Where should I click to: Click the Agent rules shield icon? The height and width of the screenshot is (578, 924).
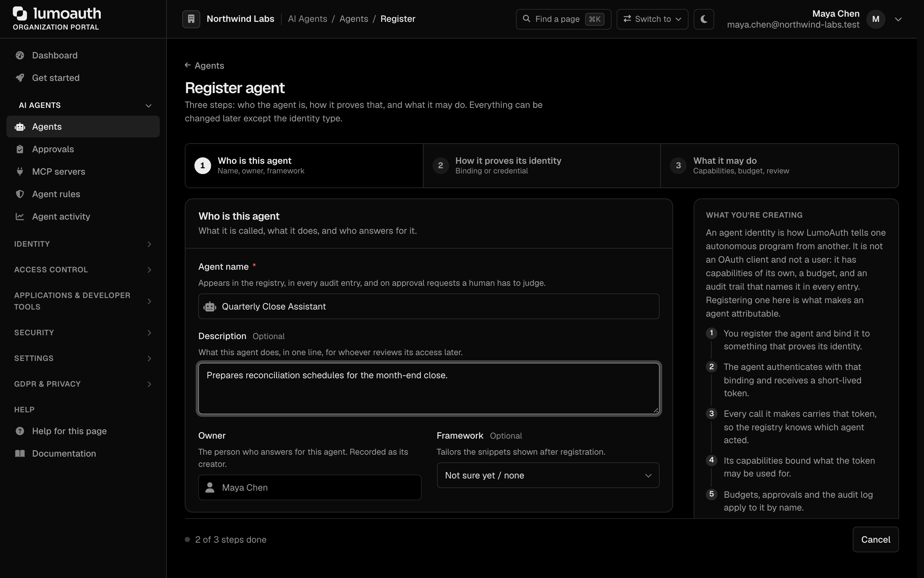click(20, 194)
